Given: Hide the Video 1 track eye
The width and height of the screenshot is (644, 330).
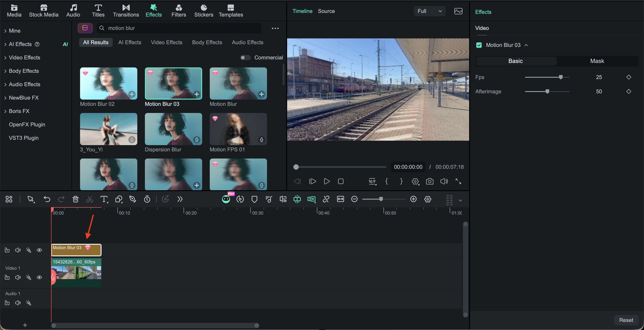Looking at the screenshot, I should coord(39,277).
